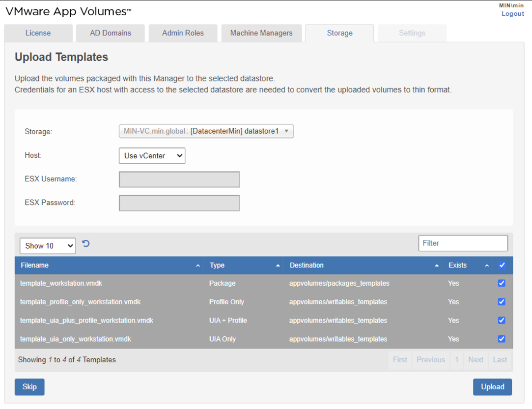
Task: Select template_uia_only_workstation.vmdk filename
Action: click(x=75, y=339)
